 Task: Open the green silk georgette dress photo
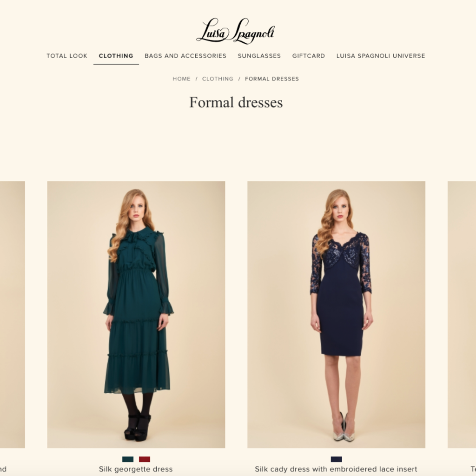136,315
